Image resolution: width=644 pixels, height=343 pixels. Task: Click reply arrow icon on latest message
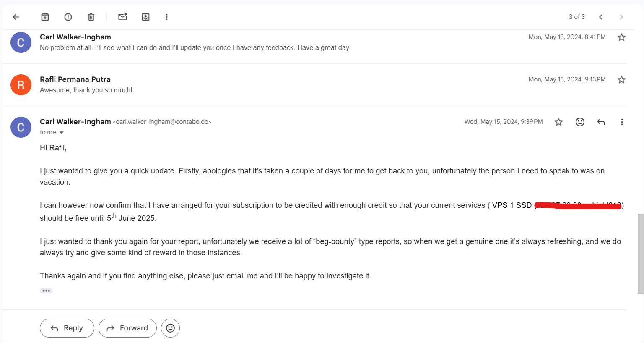(601, 122)
